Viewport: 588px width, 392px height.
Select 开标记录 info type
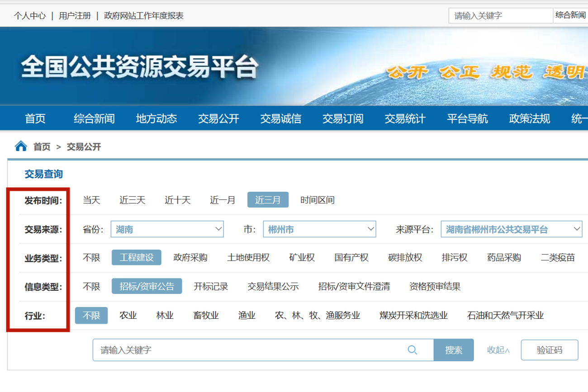tap(211, 286)
